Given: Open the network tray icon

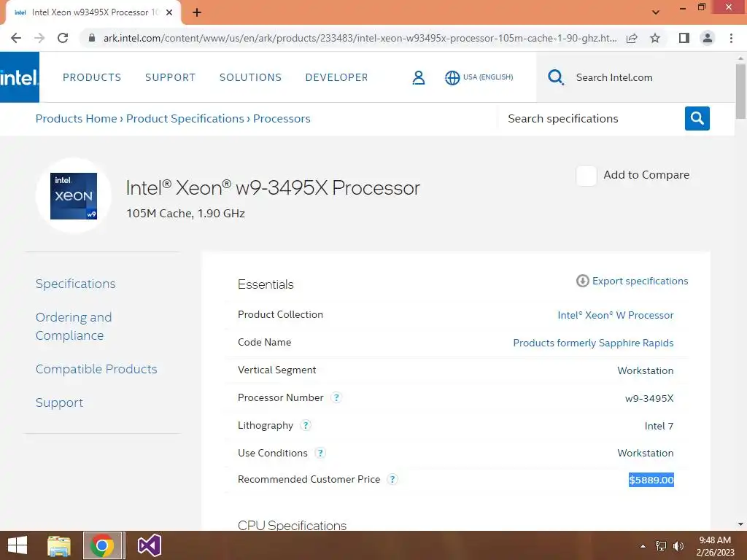Looking at the screenshot, I should pyautogui.click(x=661, y=546).
